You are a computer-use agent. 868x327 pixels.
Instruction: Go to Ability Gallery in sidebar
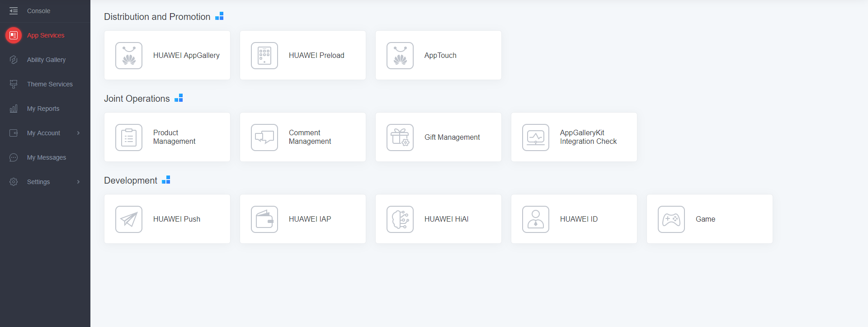46,60
